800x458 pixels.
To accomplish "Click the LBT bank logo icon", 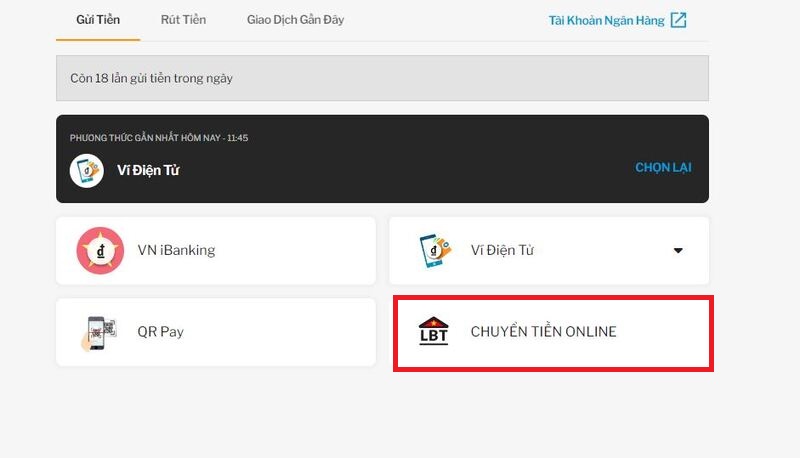I will tap(433, 331).
